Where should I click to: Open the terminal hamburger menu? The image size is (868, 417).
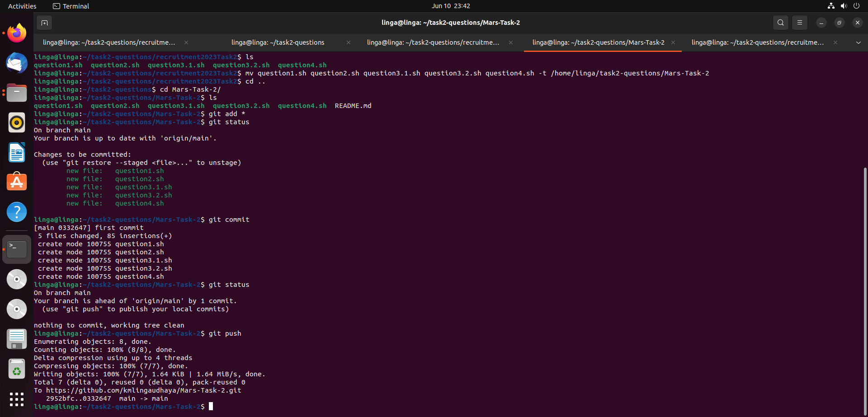pyautogui.click(x=799, y=23)
